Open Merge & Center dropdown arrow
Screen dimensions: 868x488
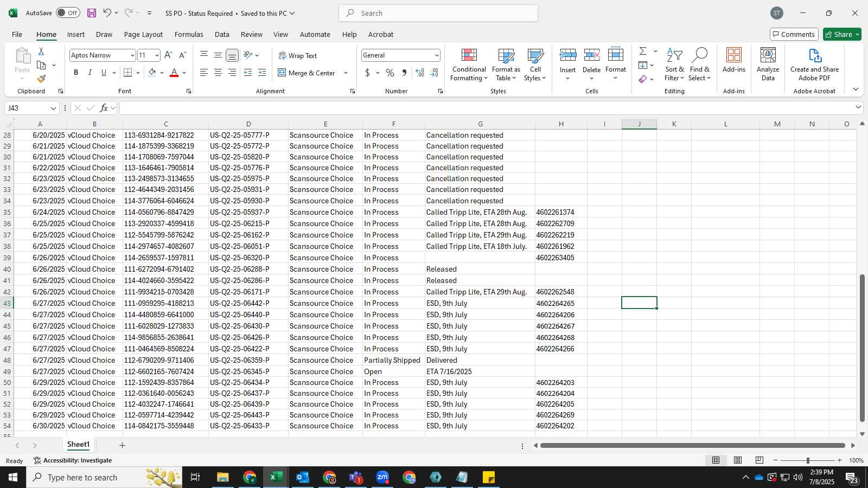tap(346, 73)
